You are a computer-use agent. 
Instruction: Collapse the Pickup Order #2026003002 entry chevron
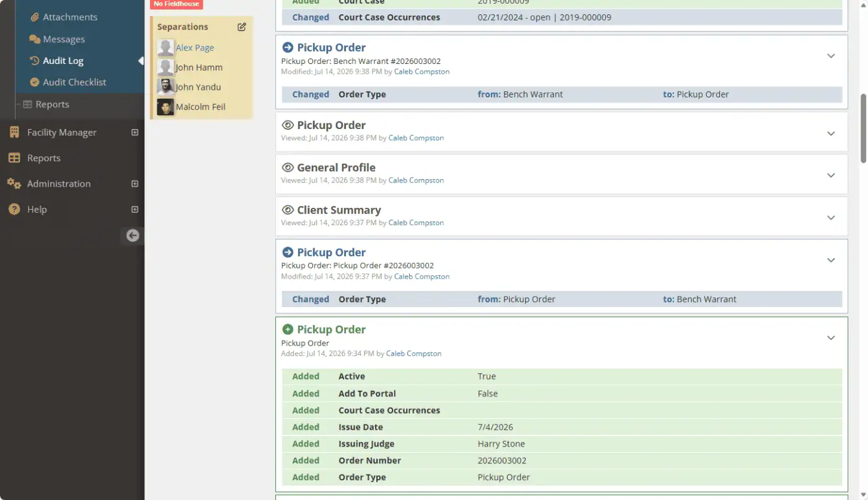pyautogui.click(x=831, y=261)
